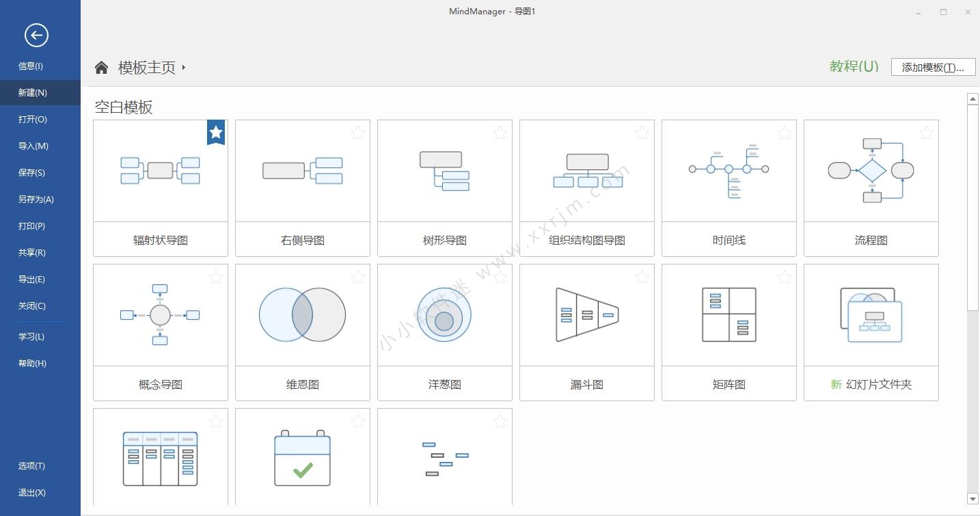
Task: Click the home icon beside 模板主页
Action: coord(102,67)
